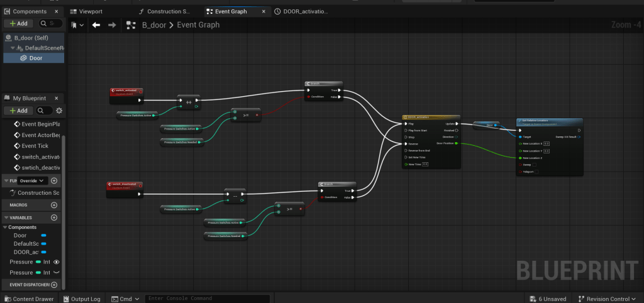Click the forward navigation arrow
Viewport: 644px width, 303px height.
[x=112, y=25]
